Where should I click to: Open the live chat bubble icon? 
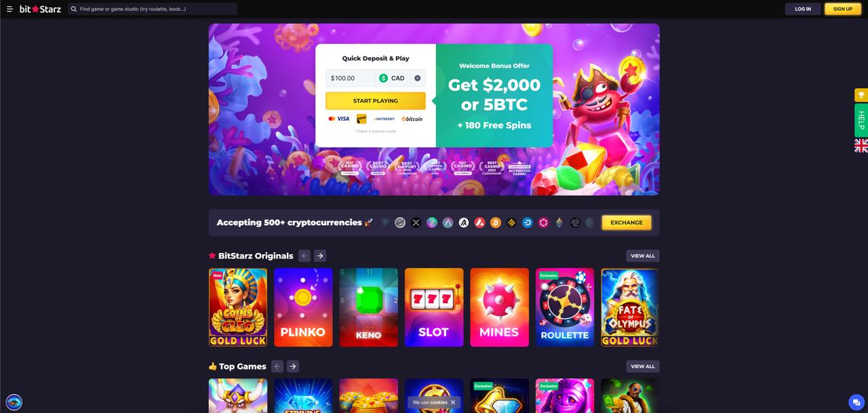[855, 401]
